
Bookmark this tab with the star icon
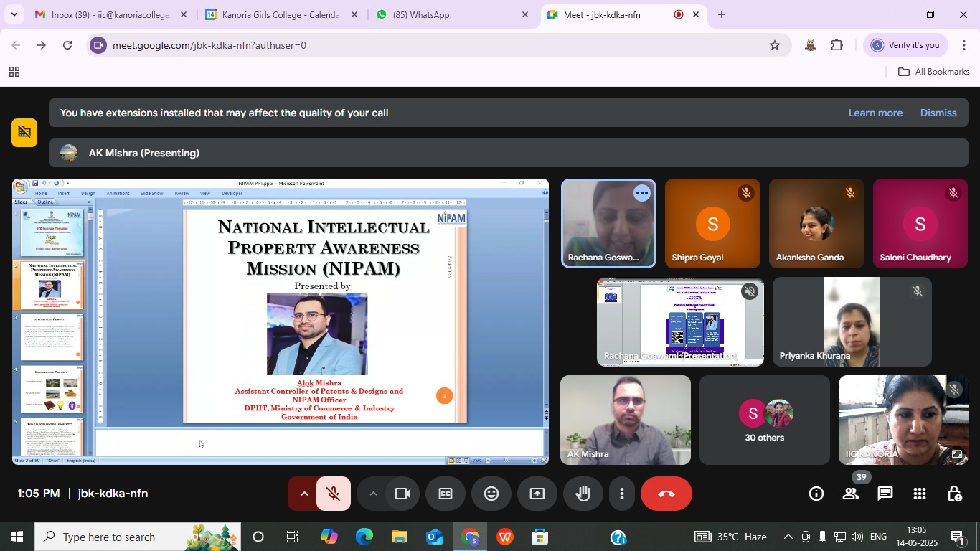point(775,45)
